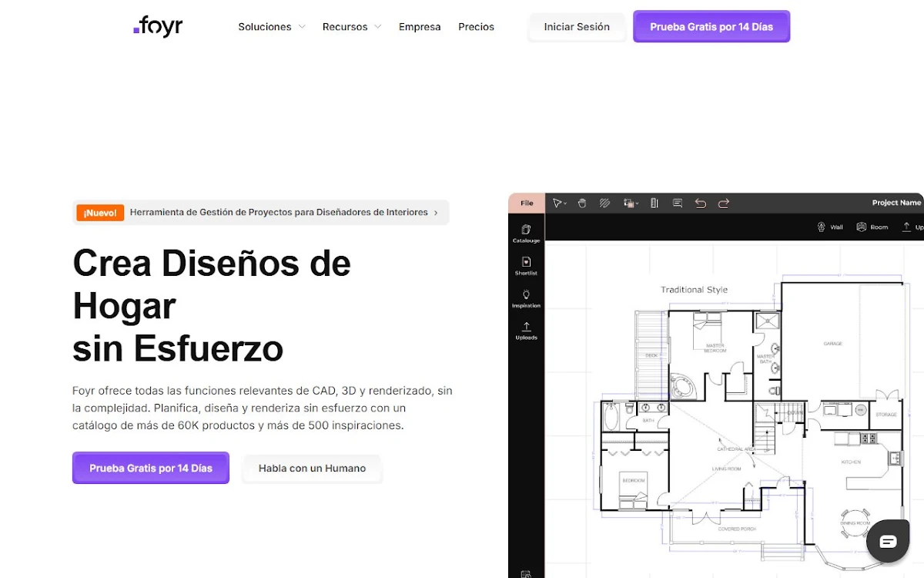Click the STORAGE room label
Image resolution: width=924 pixels, height=578 pixels.
tap(886, 415)
